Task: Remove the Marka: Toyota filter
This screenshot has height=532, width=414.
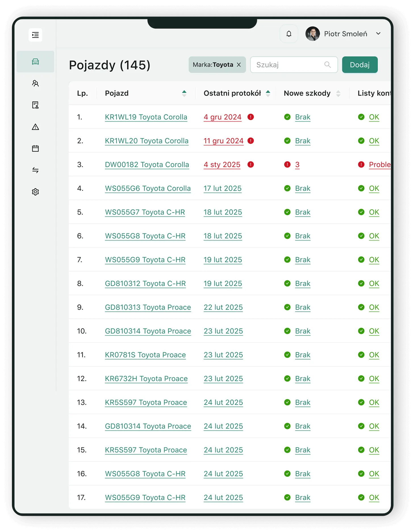Action: pos(239,65)
